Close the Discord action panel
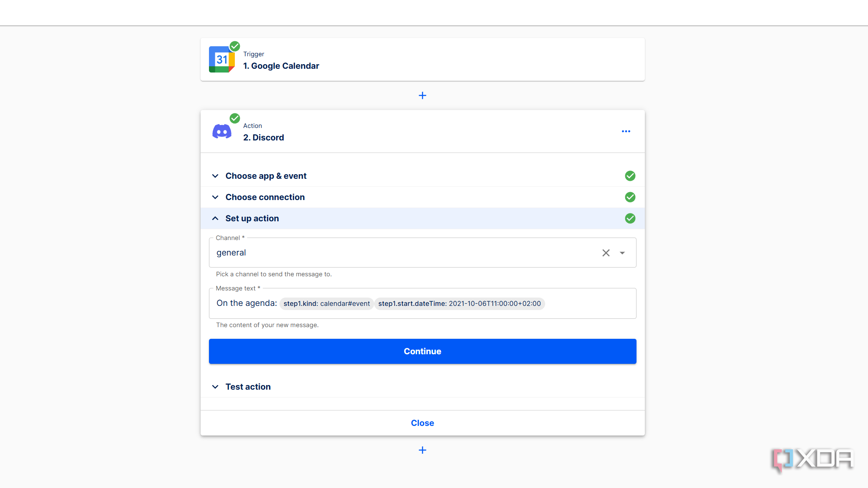 point(423,423)
